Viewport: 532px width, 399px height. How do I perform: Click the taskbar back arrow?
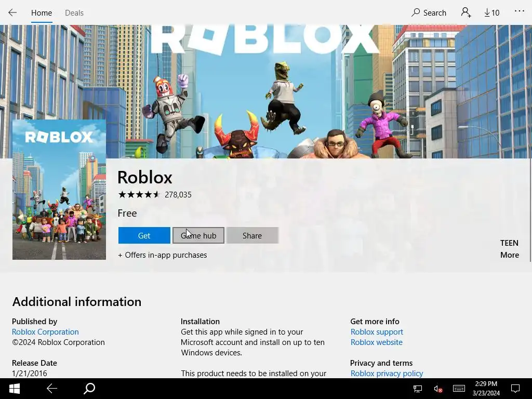pos(52,389)
